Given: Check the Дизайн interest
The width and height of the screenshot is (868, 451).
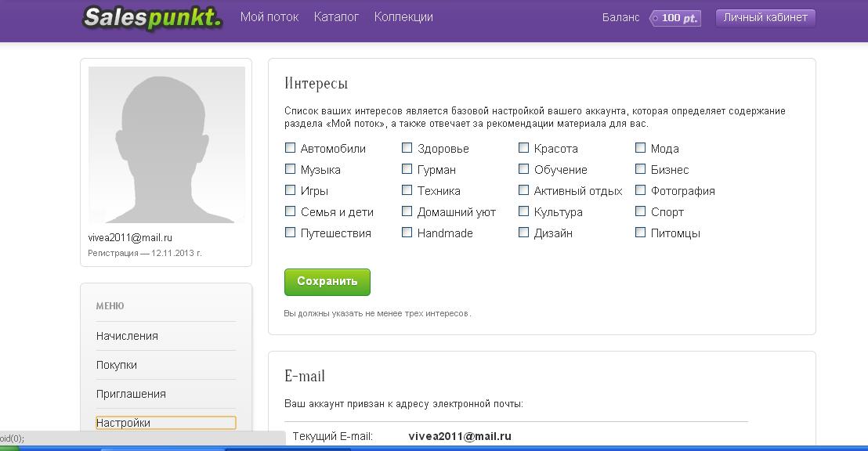Looking at the screenshot, I should click(523, 233).
